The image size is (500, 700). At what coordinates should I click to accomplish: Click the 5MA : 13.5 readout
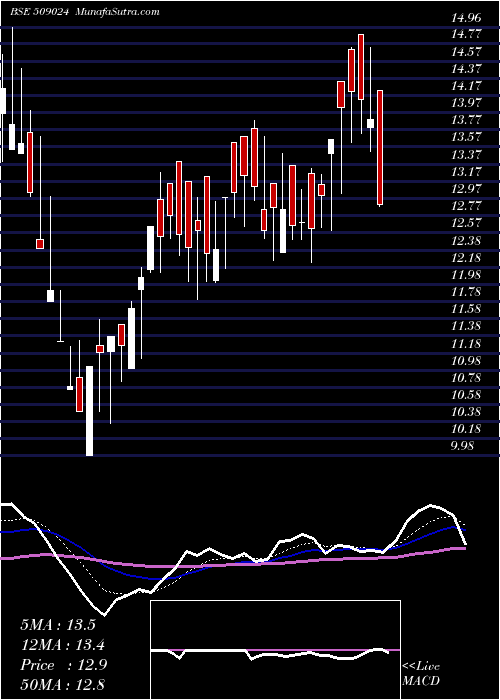pos(58,625)
